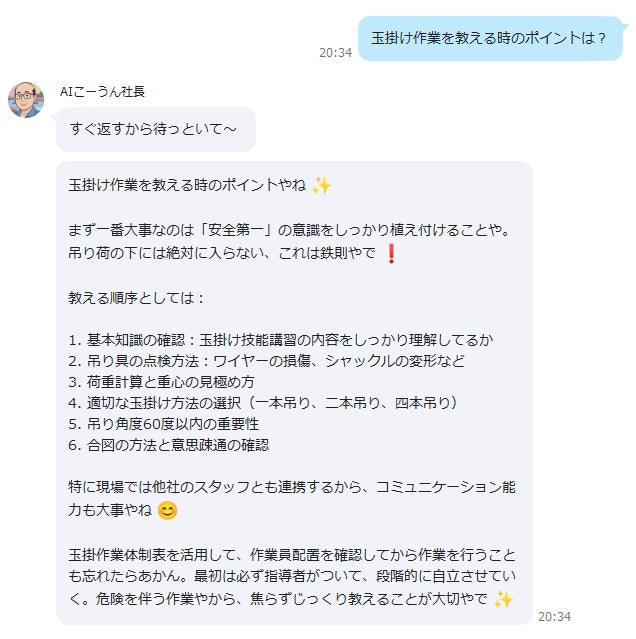Select the AIこーうん社長 sender name
Image resolution: width=636 pixels, height=639 pixels.
(x=102, y=91)
